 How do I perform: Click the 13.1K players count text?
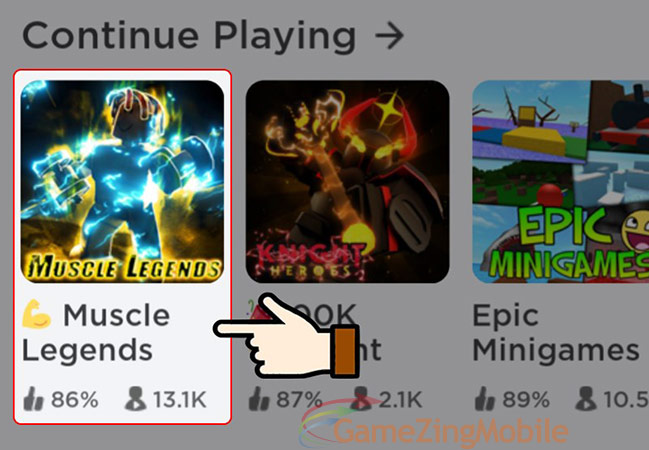[180, 400]
